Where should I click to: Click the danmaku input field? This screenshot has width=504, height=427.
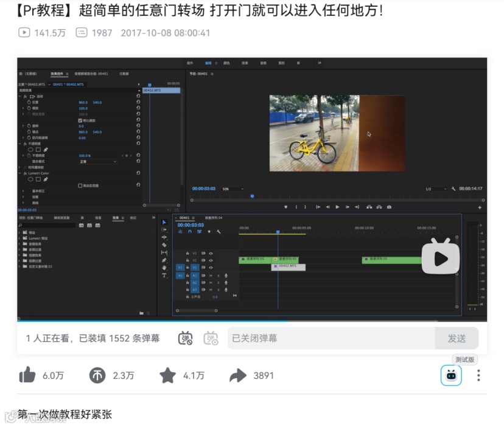coord(331,338)
